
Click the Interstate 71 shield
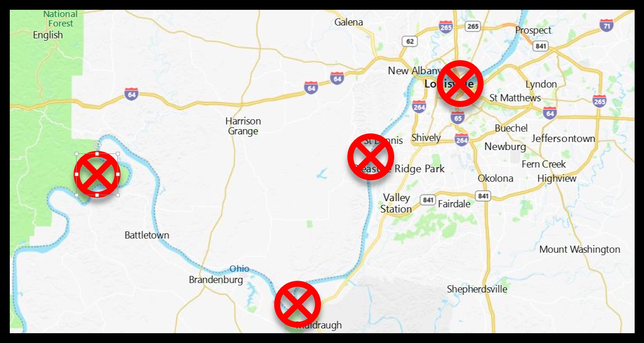606,25
